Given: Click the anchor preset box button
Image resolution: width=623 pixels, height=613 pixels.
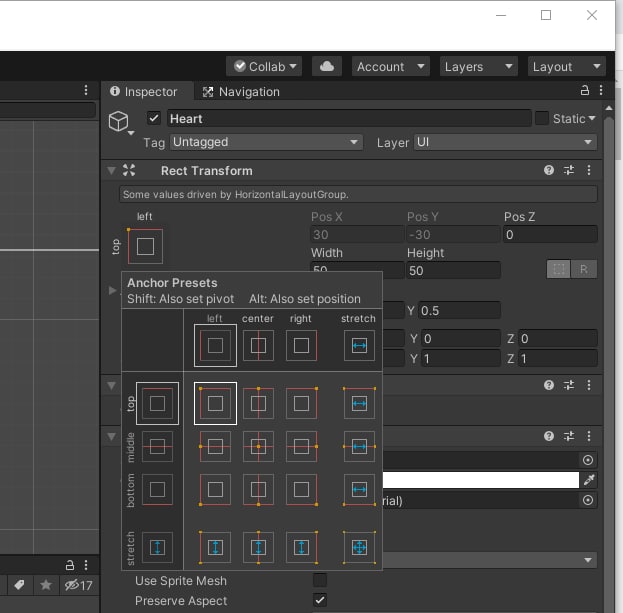Looking at the screenshot, I should 145,246.
